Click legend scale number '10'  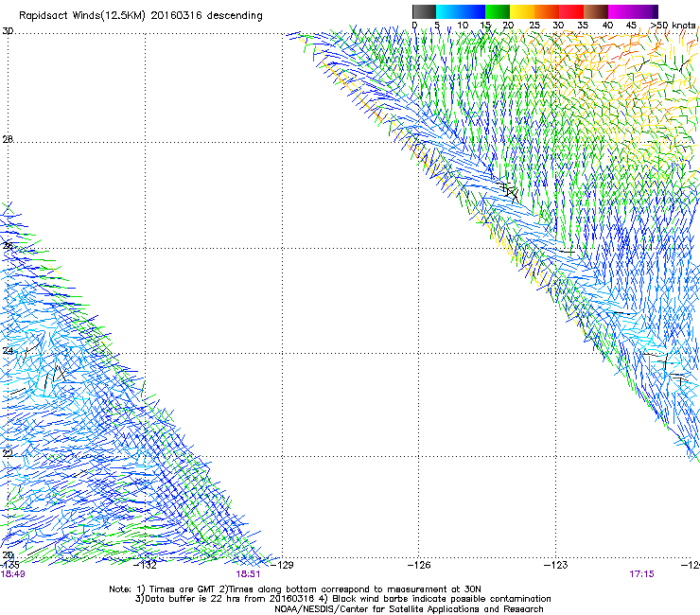point(463,26)
